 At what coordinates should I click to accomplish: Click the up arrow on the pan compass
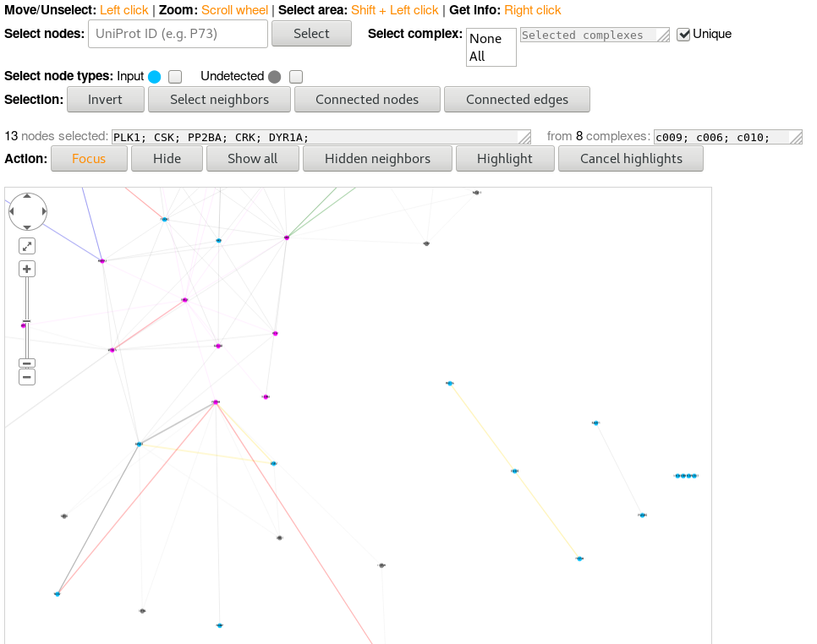(27, 197)
